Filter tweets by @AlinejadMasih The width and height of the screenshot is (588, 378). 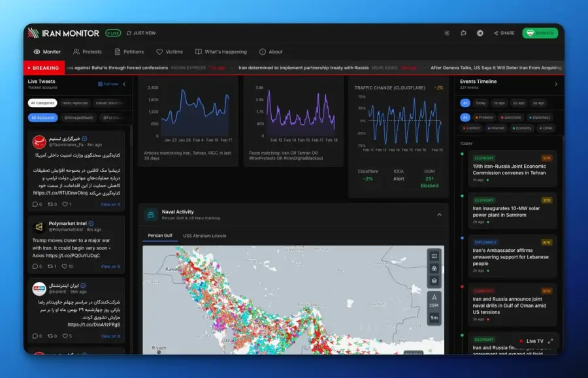(78, 118)
